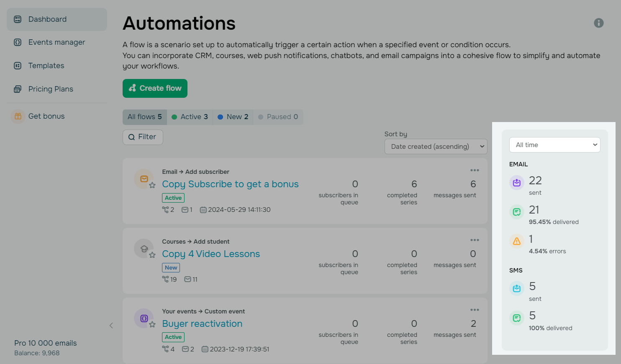Image resolution: width=621 pixels, height=364 pixels.
Task: Click the 4.54% errors text
Action: click(547, 252)
